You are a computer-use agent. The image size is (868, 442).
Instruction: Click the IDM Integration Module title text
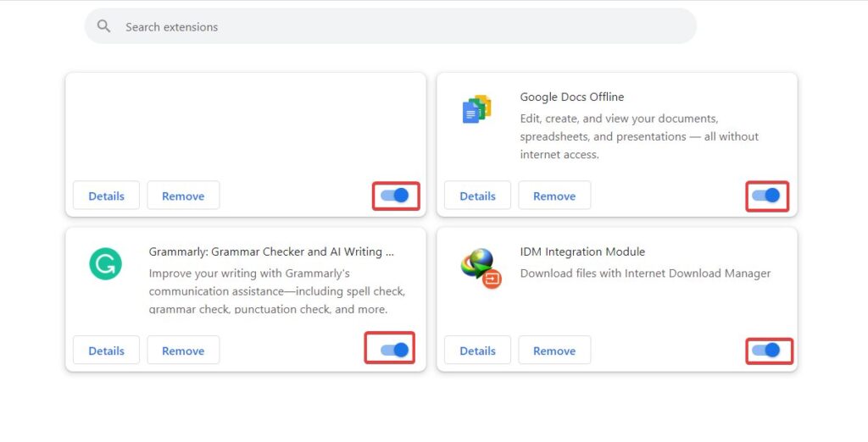pos(582,251)
